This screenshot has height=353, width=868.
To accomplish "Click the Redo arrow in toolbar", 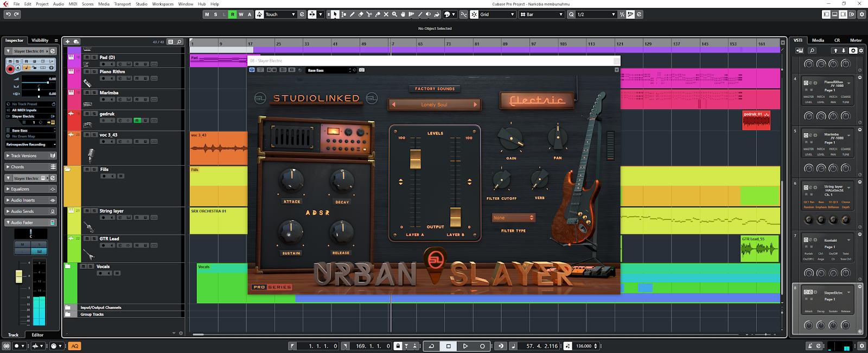I will coord(16,15).
